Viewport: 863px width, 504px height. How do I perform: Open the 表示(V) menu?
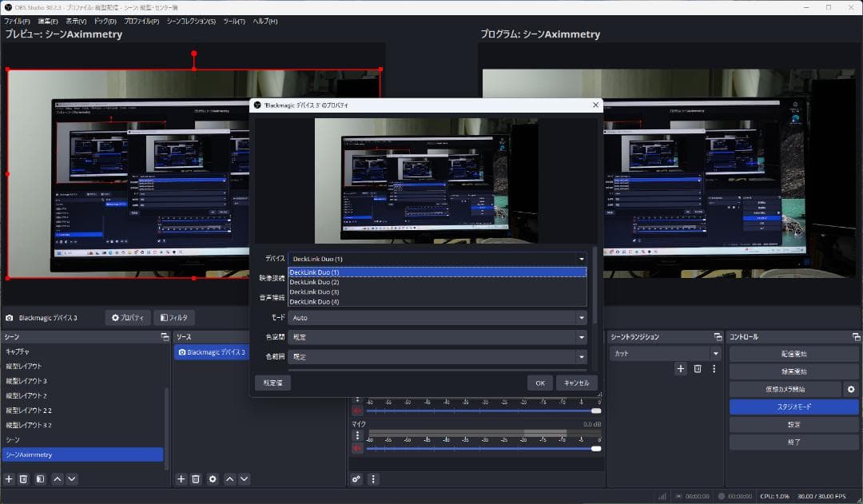coord(76,21)
